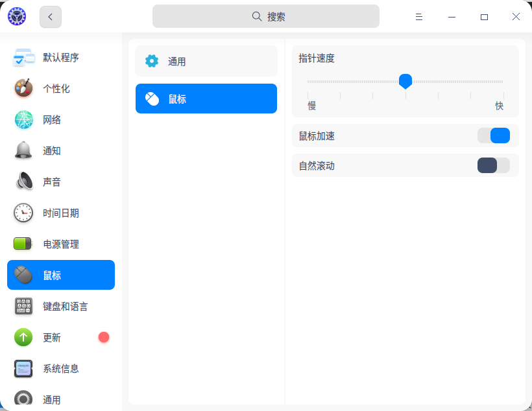Select 时间日期 (Date & Time) in sidebar
532x411 pixels.
(60, 213)
